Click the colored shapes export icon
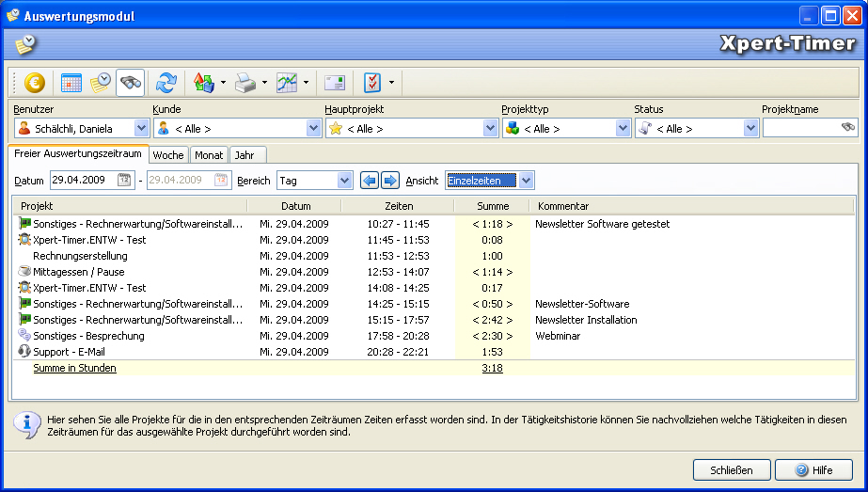868x492 pixels. coord(203,83)
